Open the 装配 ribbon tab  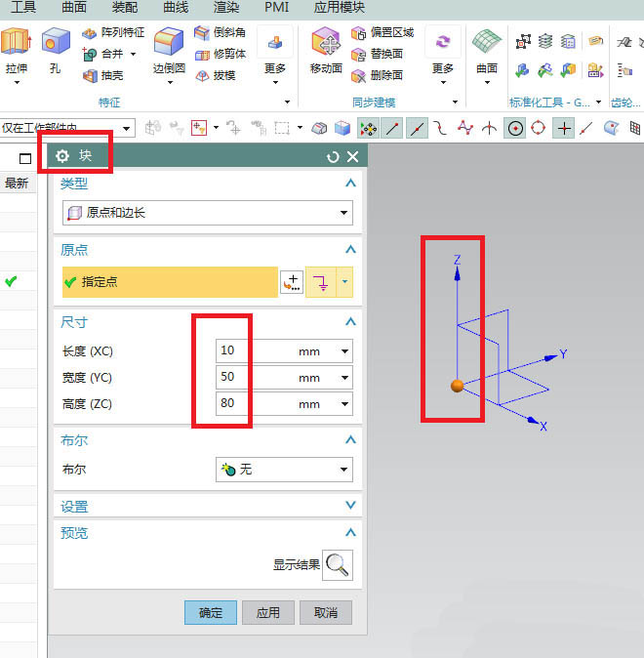[125, 8]
